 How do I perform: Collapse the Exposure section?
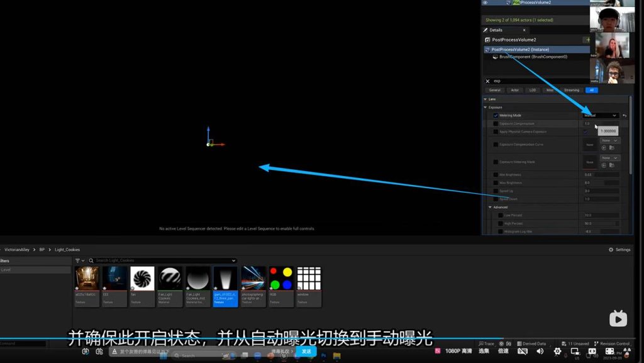pyautogui.click(x=486, y=108)
